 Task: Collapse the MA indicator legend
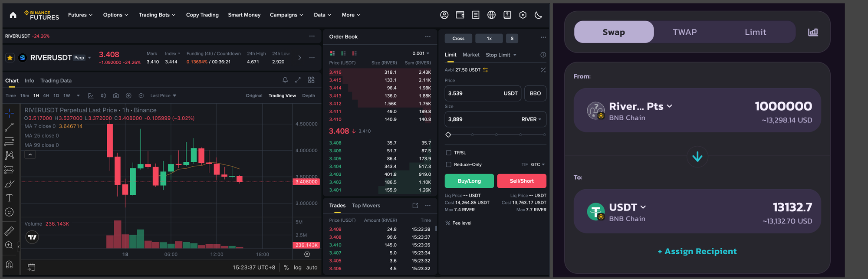click(x=30, y=154)
